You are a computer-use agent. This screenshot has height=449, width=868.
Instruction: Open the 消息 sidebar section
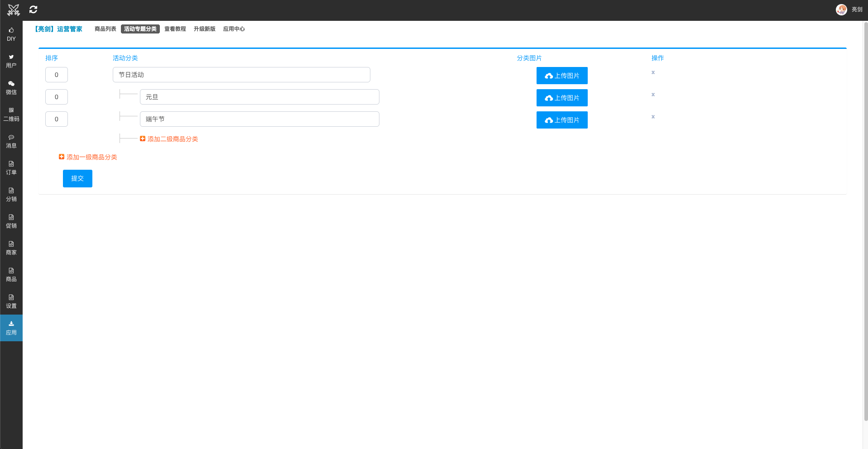click(x=11, y=141)
